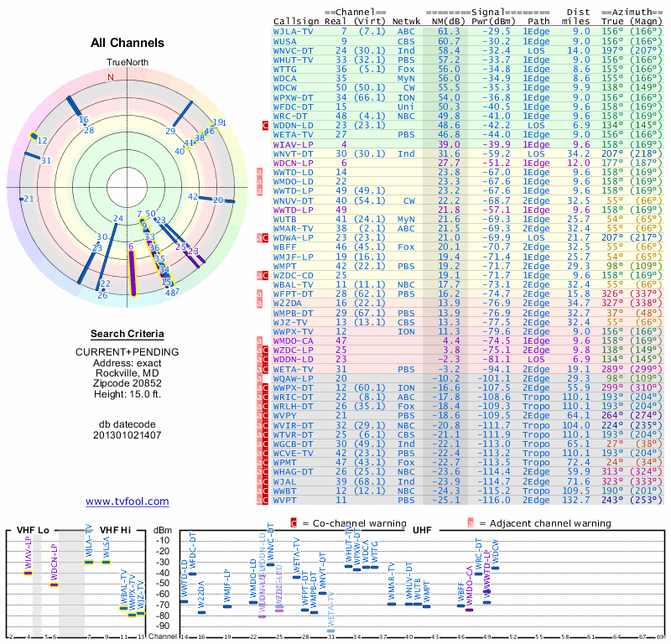
Task: Open the www.tvfool.com link
Action: pos(127,501)
